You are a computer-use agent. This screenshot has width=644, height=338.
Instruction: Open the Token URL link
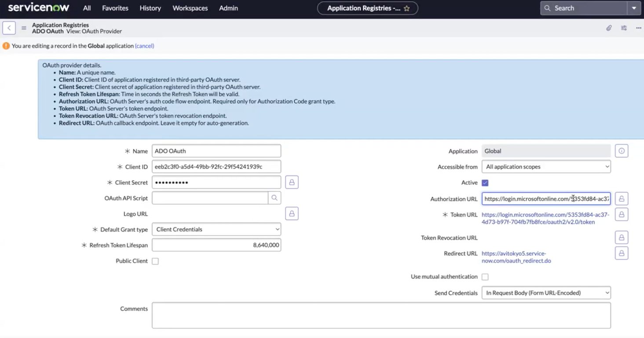pyautogui.click(x=545, y=218)
